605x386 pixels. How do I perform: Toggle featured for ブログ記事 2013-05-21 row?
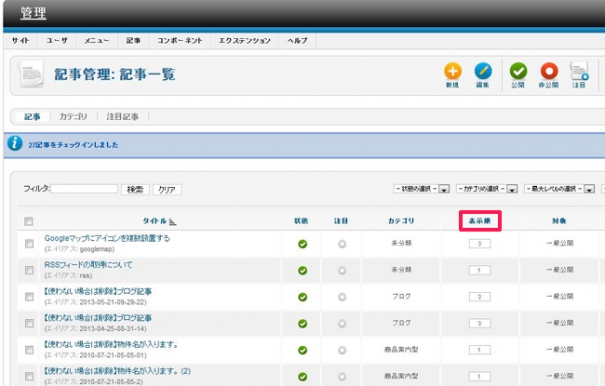[342, 297]
